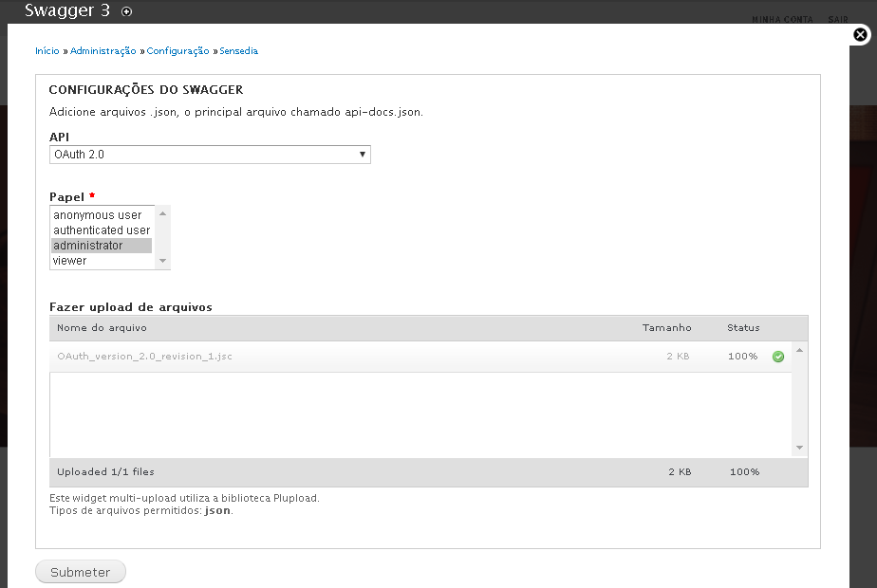Go to Início breadcrumb link

pos(47,51)
